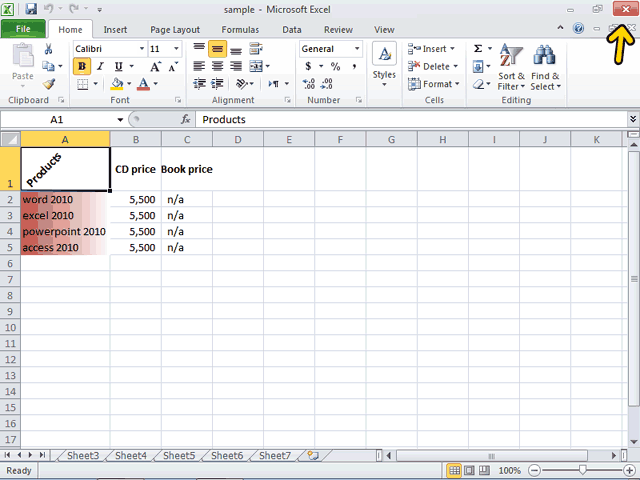This screenshot has width=640, height=480.
Task: Switch to the Insert tab
Action: pyautogui.click(x=115, y=29)
